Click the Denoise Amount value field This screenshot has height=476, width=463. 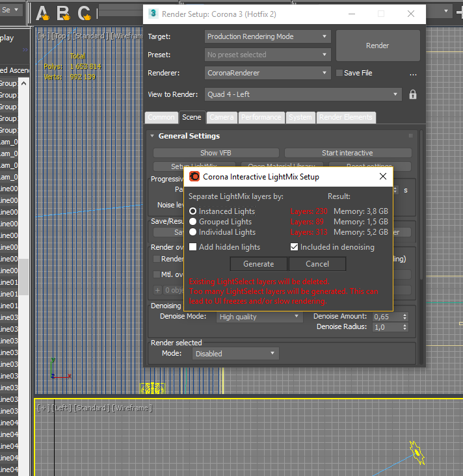(x=387, y=317)
